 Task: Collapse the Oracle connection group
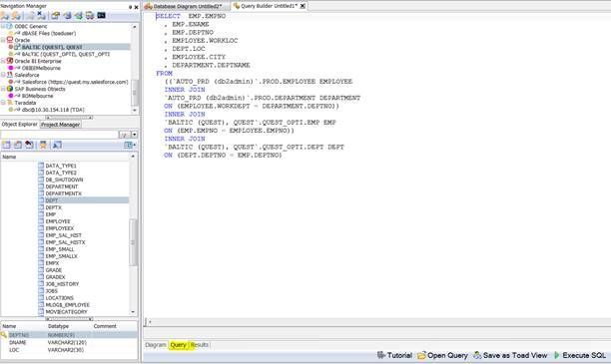click(3, 40)
